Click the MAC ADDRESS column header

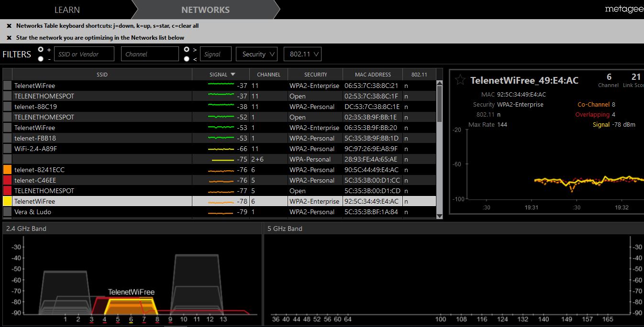click(x=372, y=75)
